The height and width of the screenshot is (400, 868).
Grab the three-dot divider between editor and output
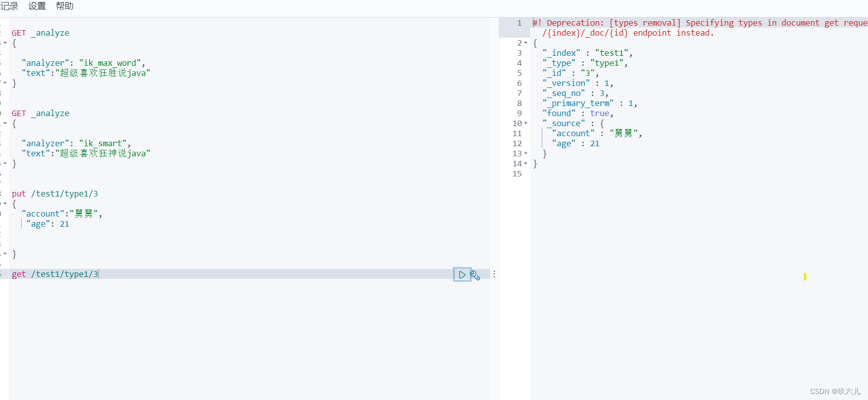[x=495, y=274]
